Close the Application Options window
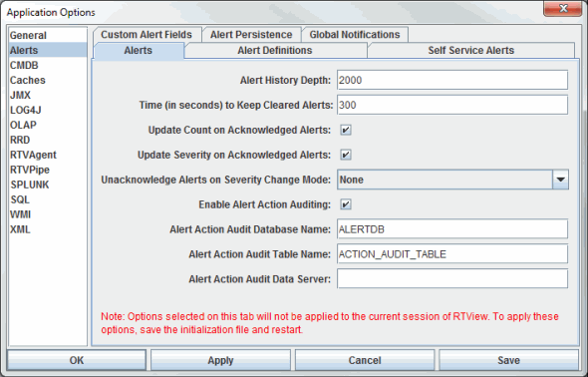588x377 pixels. (x=562, y=9)
